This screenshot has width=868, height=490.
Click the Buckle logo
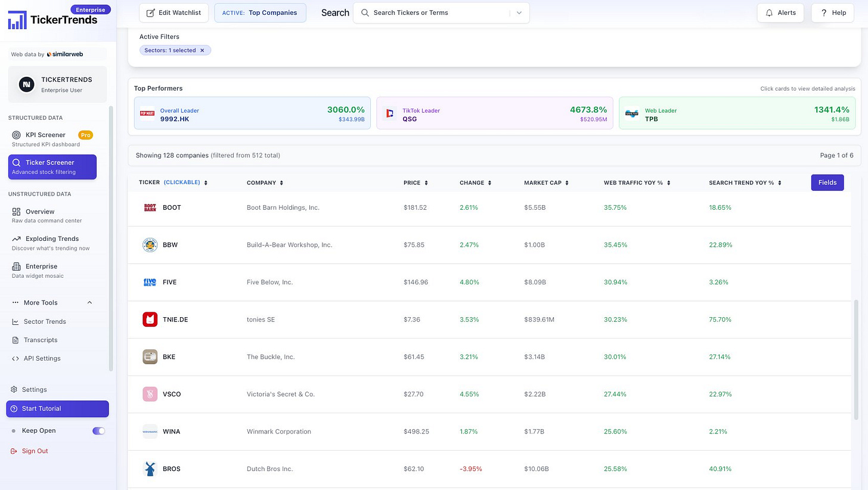click(150, 356)
